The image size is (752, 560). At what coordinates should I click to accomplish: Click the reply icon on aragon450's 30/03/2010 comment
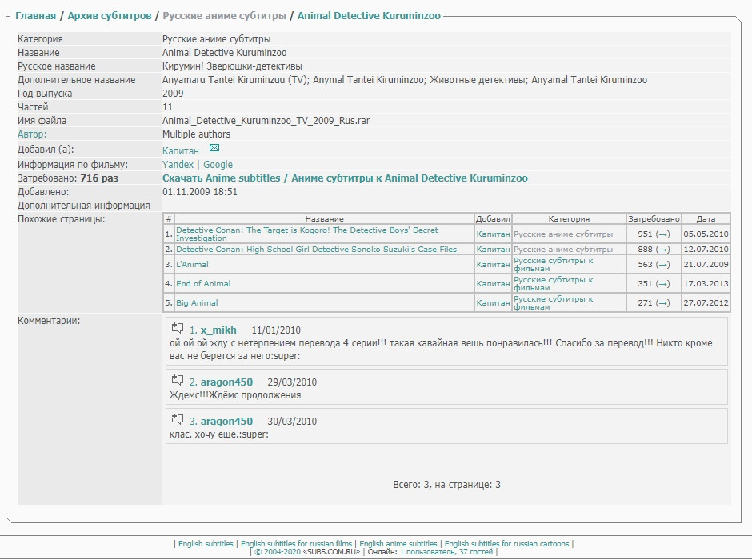click(178, 420)
